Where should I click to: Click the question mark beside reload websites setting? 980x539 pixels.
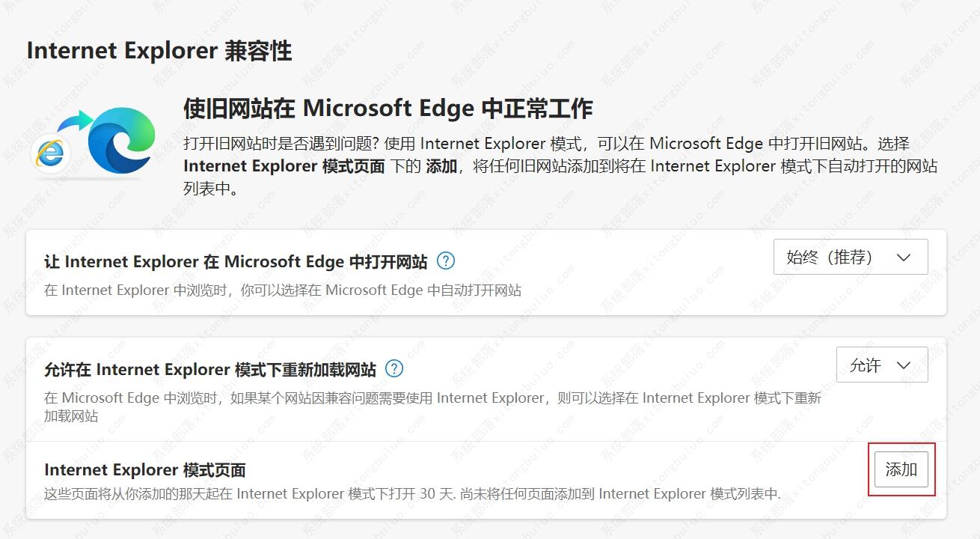pos(394,368)
